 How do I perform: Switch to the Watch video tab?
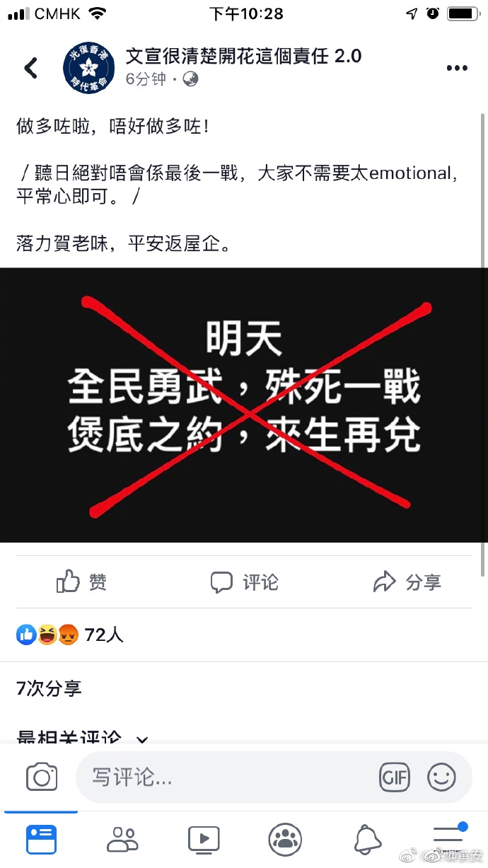[x=204, y=840]
